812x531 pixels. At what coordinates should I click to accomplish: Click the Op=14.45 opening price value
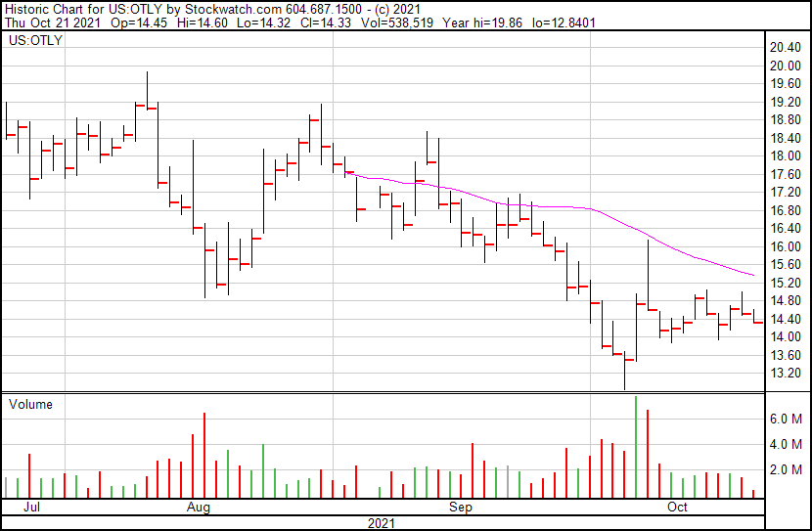[139, 22]
